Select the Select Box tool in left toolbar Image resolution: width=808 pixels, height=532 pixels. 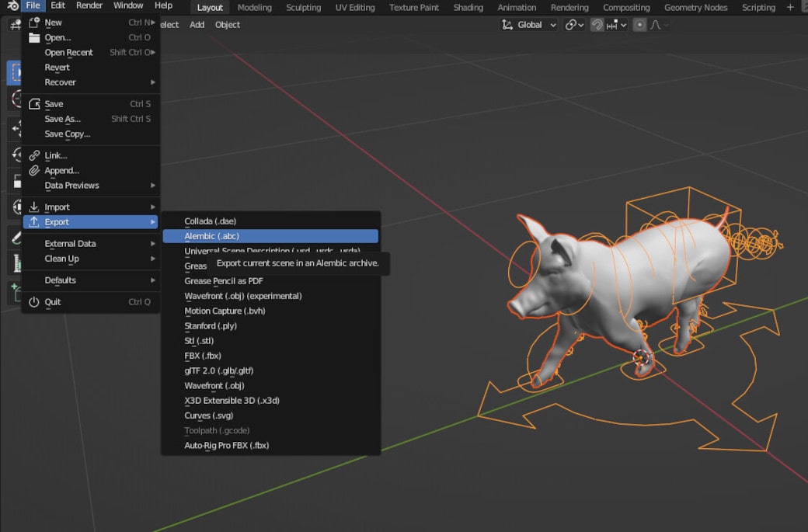(14, 72)
